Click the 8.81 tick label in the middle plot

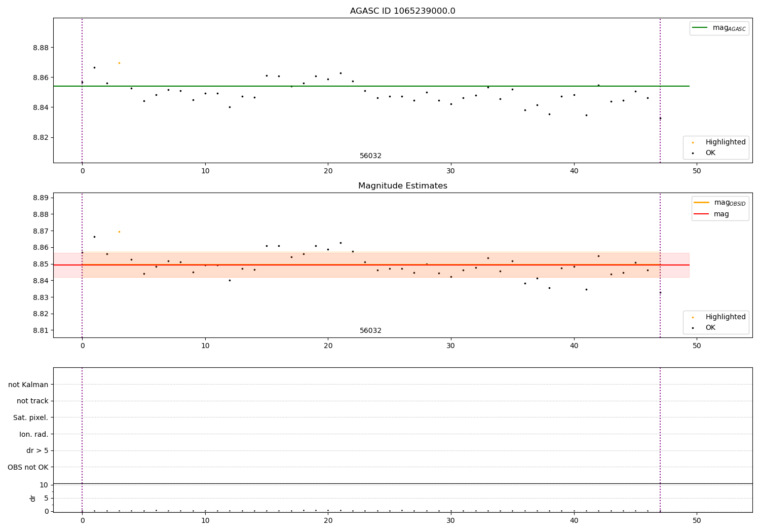41,330
